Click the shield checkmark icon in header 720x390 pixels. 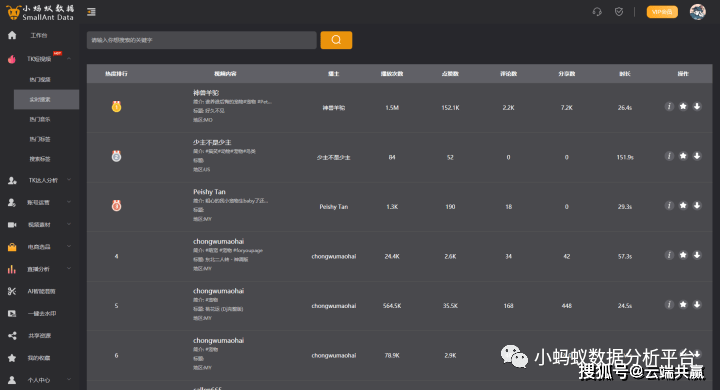point(619,12)
